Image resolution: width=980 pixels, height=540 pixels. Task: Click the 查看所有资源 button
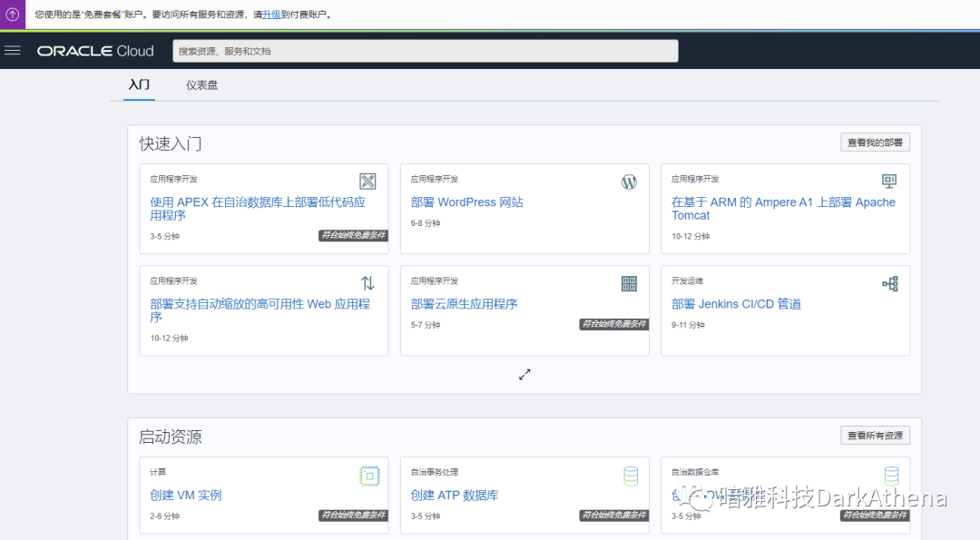point(875,436)
